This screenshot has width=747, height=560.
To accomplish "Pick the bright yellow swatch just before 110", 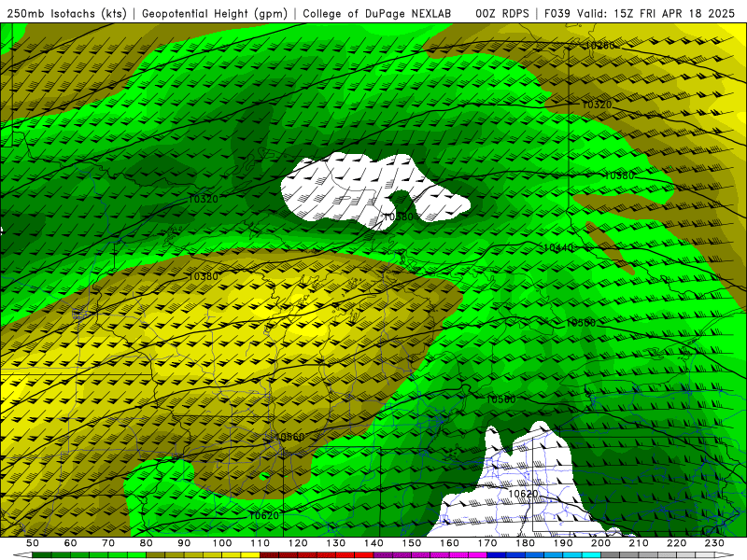I will click(250, 555).
